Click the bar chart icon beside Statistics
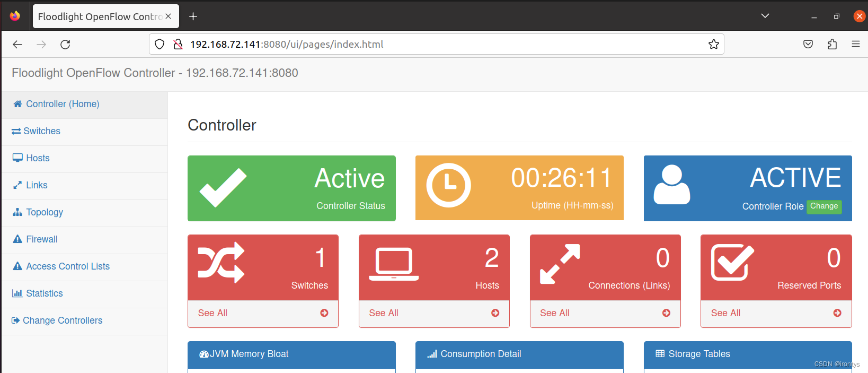This screenshot has width=868, height=373. tap(17, 293)
